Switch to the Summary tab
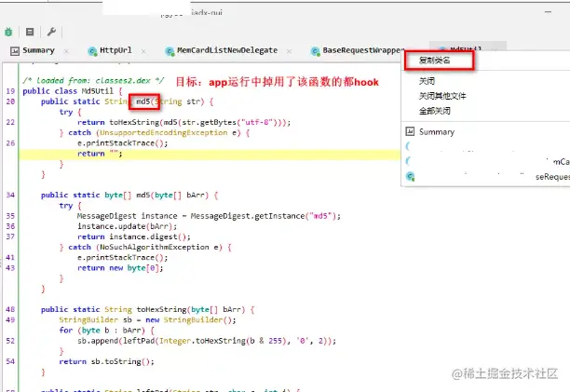 [x=38, y=50]
